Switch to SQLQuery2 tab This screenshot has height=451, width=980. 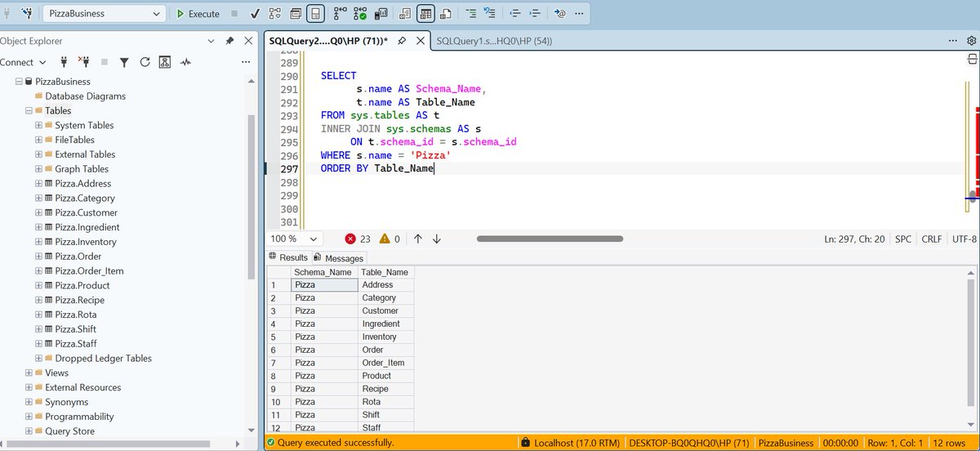coord(330,41)
